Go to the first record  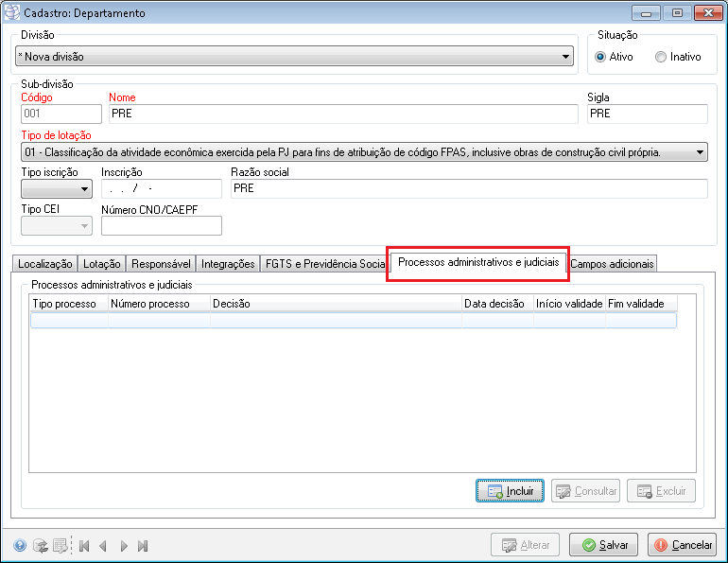pos(84,546)
